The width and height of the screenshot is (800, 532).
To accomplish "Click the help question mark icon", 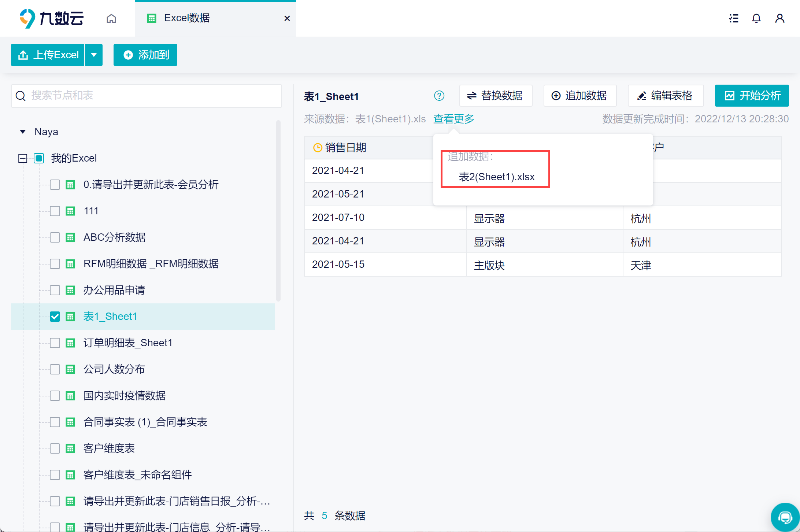I will [439, 96].
